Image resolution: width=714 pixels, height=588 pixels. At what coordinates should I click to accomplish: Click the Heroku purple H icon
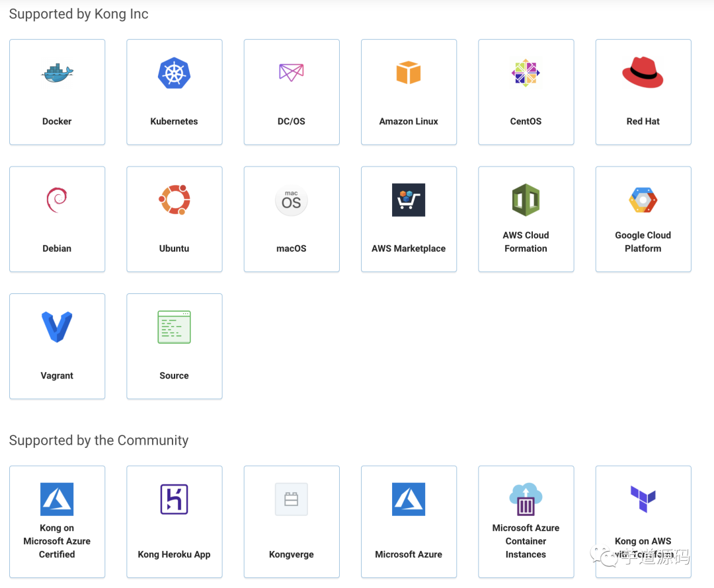pyautogui.click(x=174, y=499)
